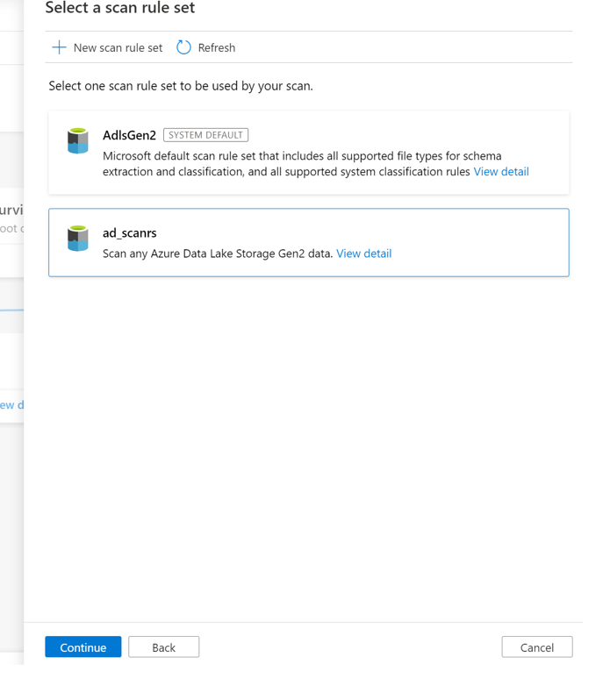This screenshot has width=610, height=700.
Task: Click the plus icon for new scan rule set
Action: pyautogui.click(x=59, y=47)
